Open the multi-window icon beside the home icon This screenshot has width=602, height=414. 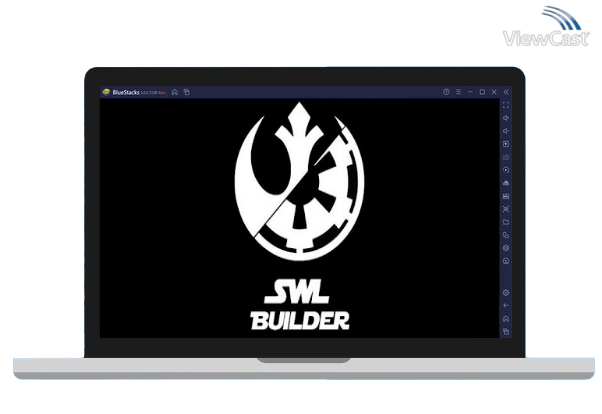click(187, 92)
